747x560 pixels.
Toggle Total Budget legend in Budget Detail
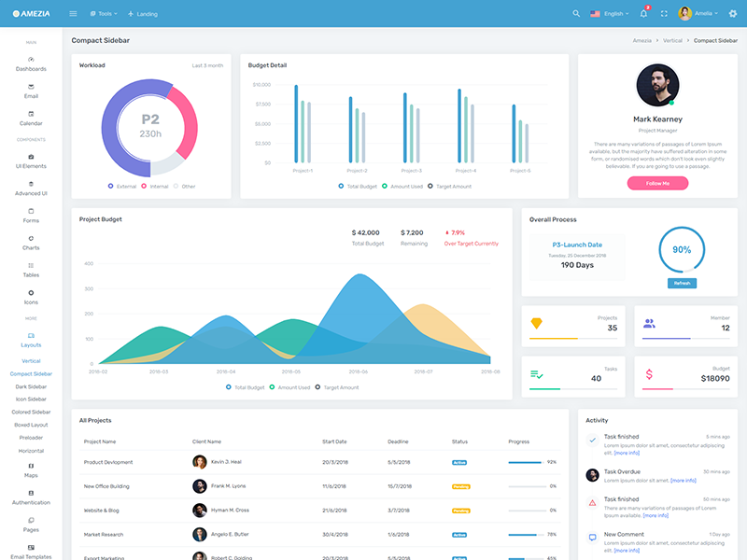(x=360, y=187)
